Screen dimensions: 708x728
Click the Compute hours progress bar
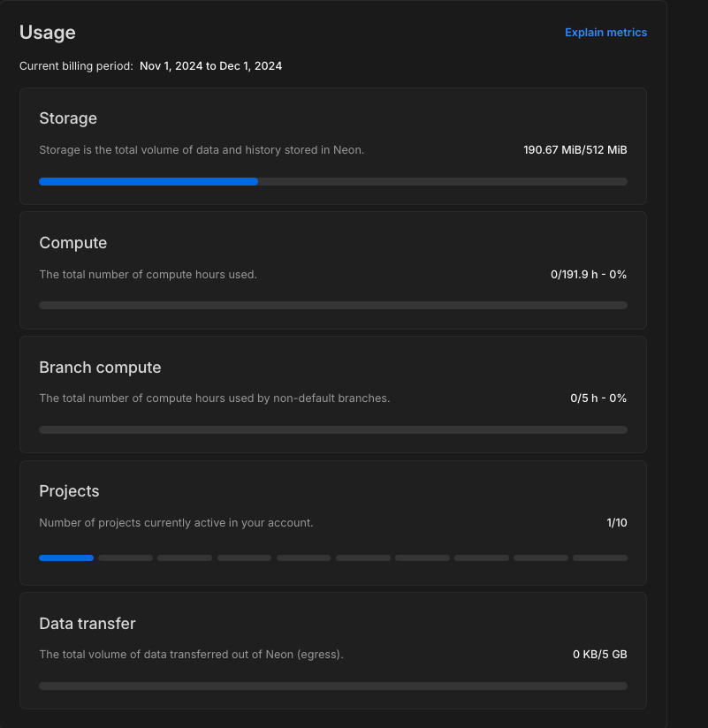point(333,306)
